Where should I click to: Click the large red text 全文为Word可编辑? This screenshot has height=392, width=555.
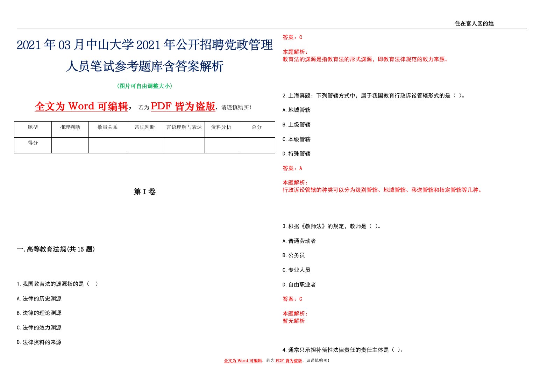81,106
